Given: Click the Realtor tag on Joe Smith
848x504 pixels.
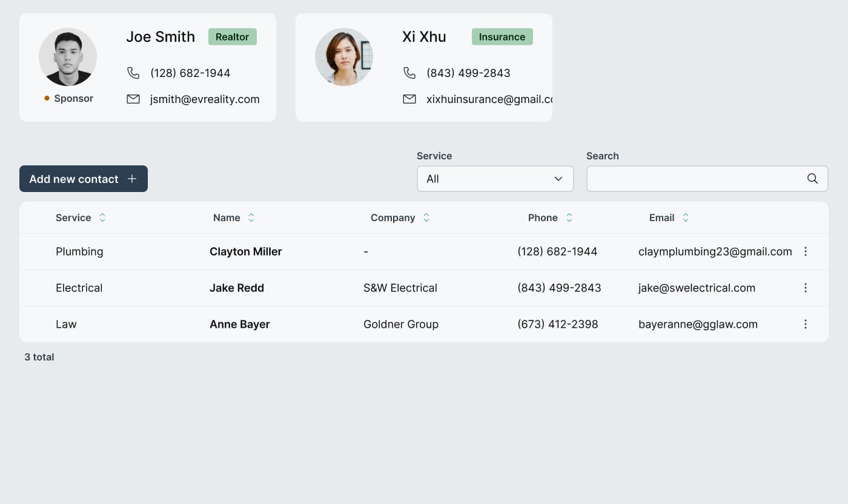Looking at the screenshot, I should (x=233, y=36).
